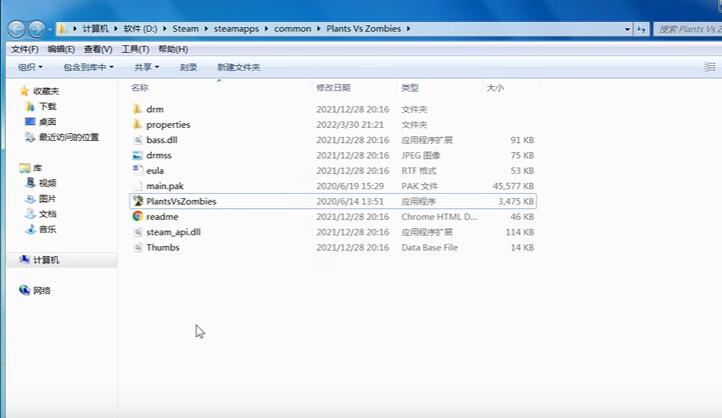This screenshot has width=722, height=418.
Task: Click the type text JPEG 图像
Action: tap(420, 155)
